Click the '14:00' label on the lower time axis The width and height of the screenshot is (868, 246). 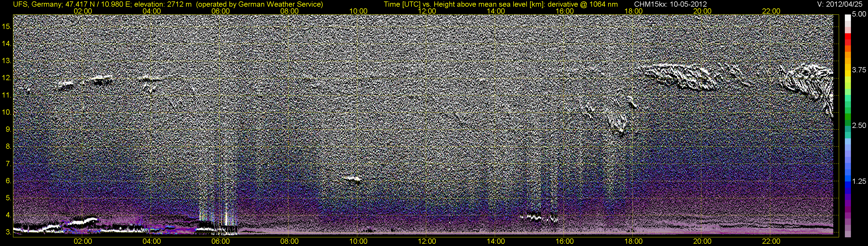coord(496,241)
